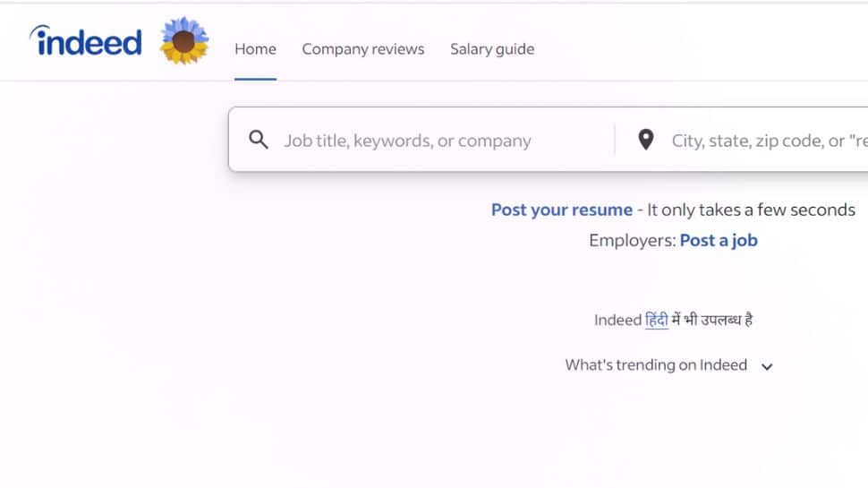Click the blue underline beneath Home
The image size is (868, 488).
(x=255, y=79)
